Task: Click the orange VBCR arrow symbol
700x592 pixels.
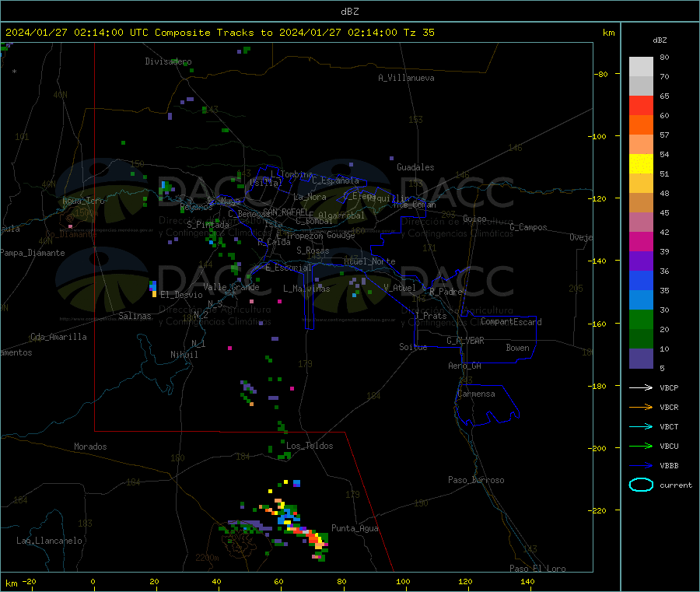Action: (641, 407)
